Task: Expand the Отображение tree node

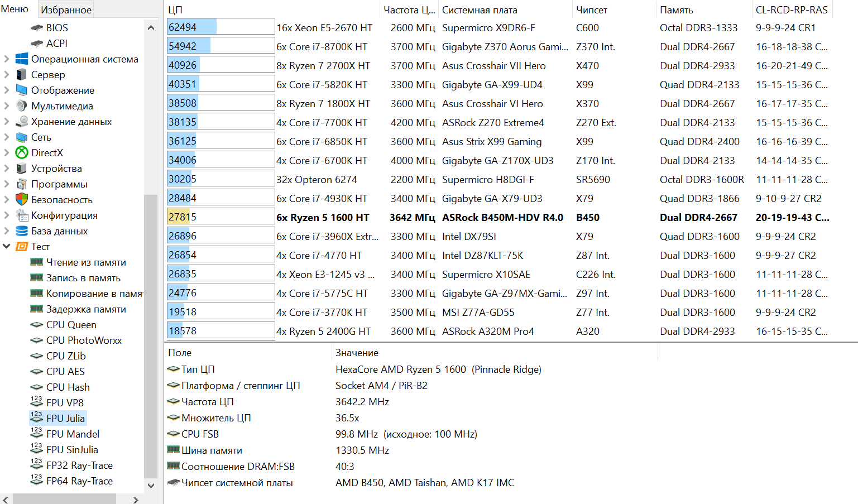Action: pos(6,90)
